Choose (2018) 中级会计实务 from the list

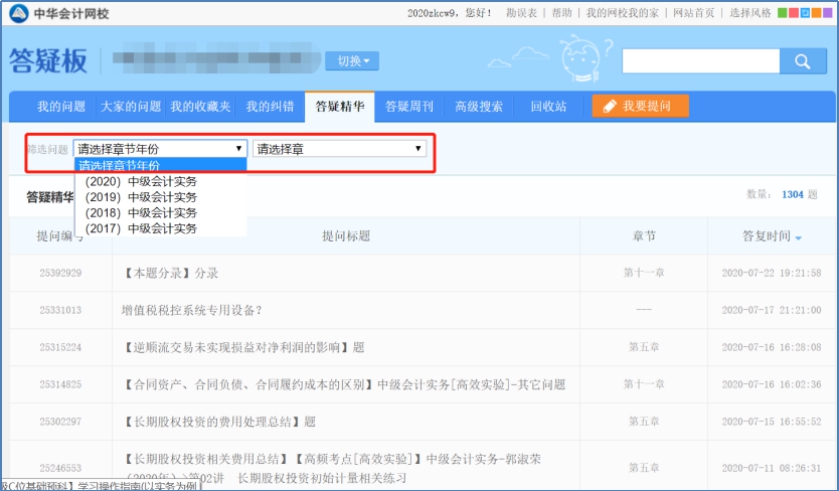point(141,213)
